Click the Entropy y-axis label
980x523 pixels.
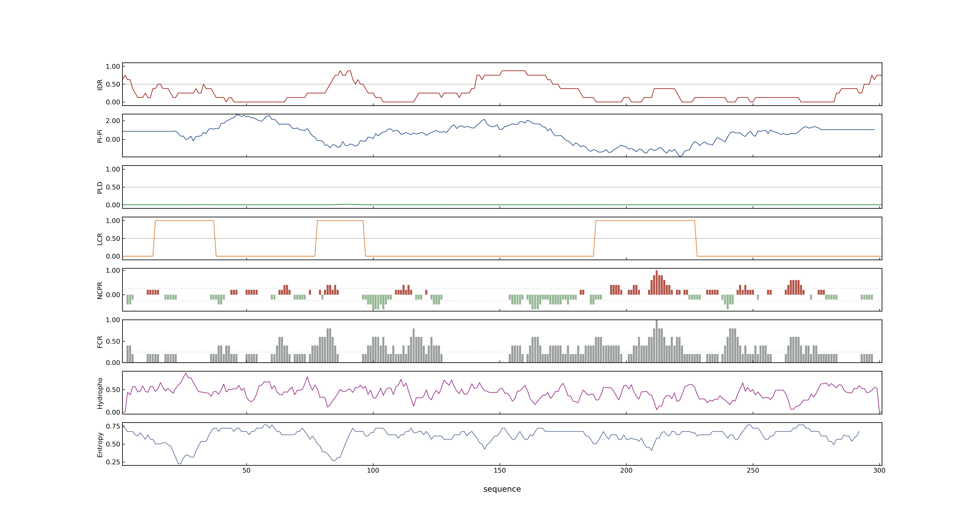(100, 444)
